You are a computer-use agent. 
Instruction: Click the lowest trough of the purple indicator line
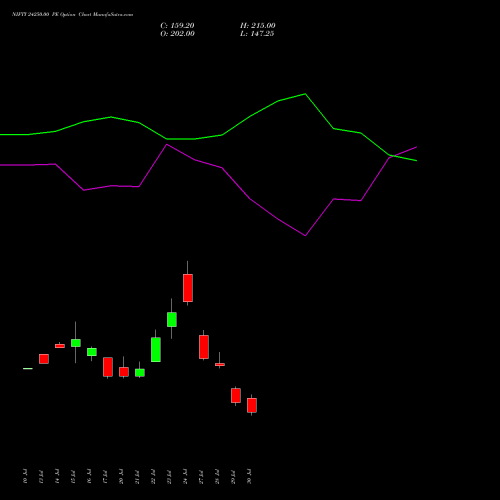pos(305,236)
